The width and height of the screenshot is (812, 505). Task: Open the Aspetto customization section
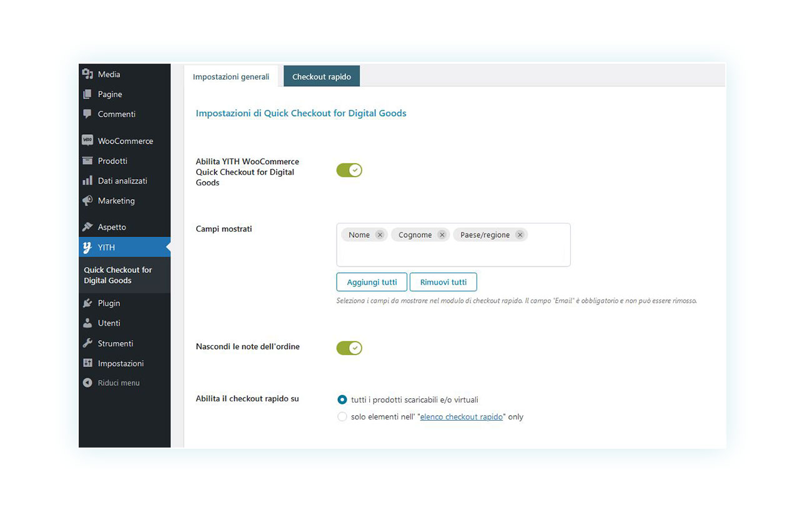(113, 227)
